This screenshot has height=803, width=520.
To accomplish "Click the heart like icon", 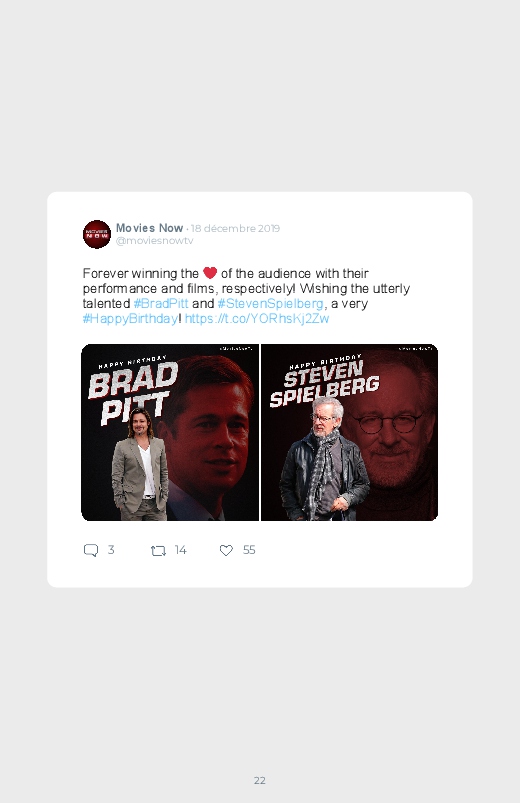I will 226,550.
